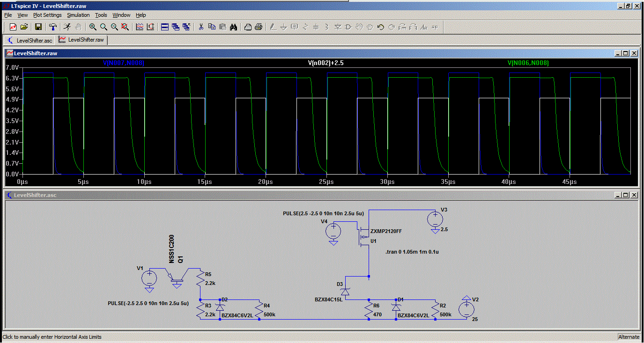
Task: Open the Tools menu
Action: tap(101, 15)
